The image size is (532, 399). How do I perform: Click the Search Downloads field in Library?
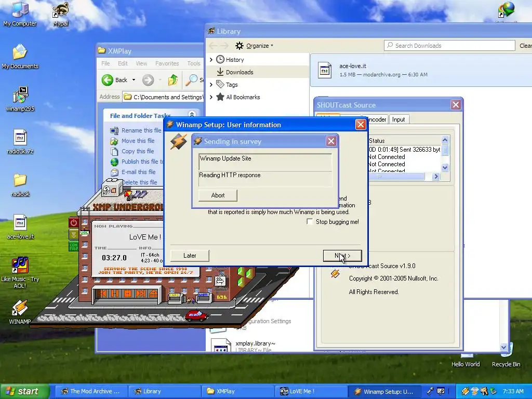[x=449, y=46]
